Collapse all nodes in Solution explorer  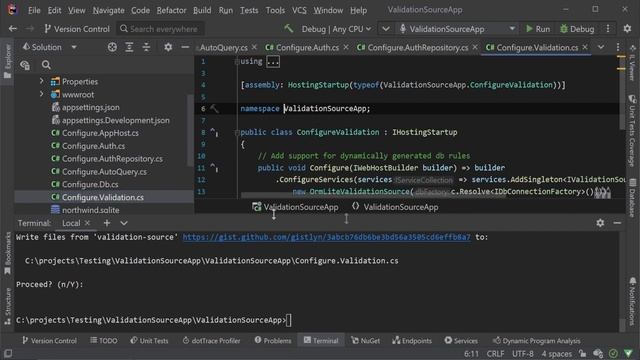pos(146,47)
